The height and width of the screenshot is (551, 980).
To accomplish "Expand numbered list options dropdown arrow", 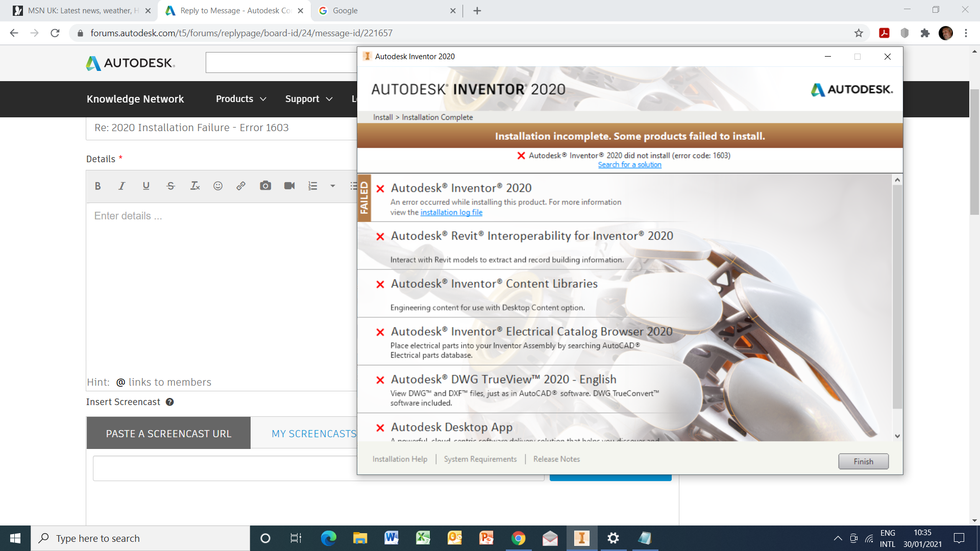I will pyautogui.click(x=333, y=186).
